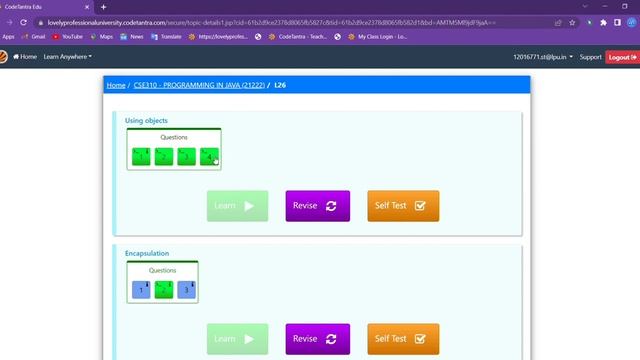Click the Using objects topic title
The width and height of the screenshot is (640, 360).
click(146, 120)
